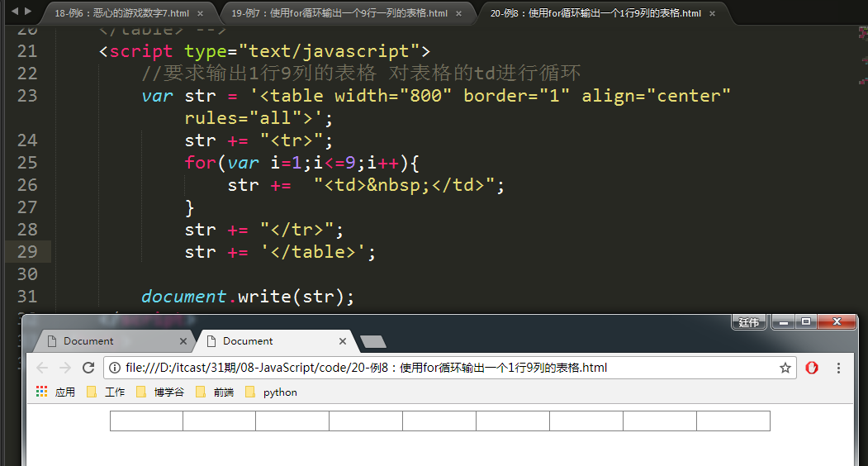Image resolution: width=868 pixels, height=466 pixels.
Task: Reload the browser page
Action: [88, 368]
